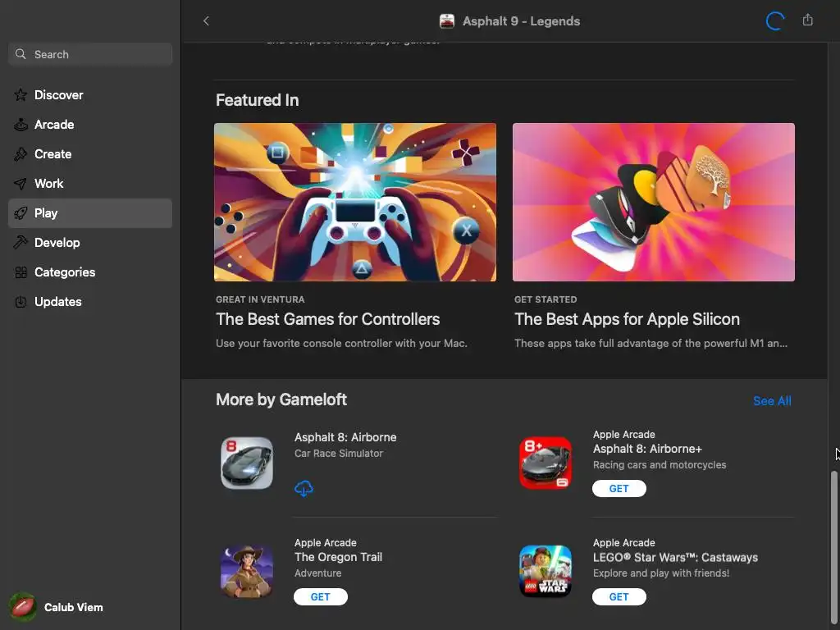Viewport: 840px width, 630px height.
Task: Click the magnifying glass search icon
Action: click(21, 54)
